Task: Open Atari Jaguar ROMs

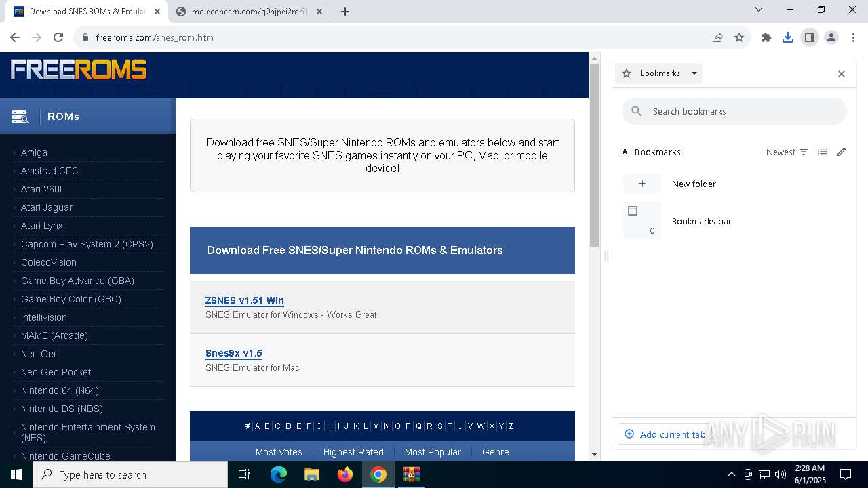Action: coord(47,207)
